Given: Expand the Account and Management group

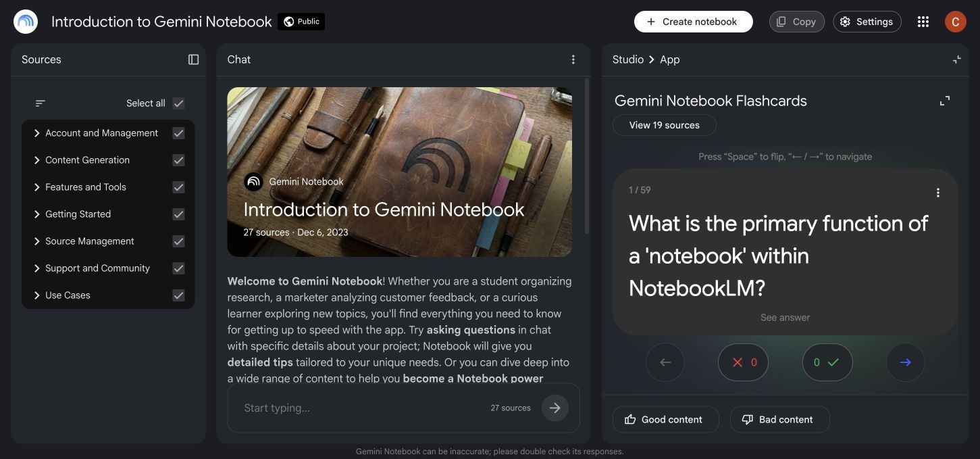Looking at the screenshot, I should click(36, 133).
